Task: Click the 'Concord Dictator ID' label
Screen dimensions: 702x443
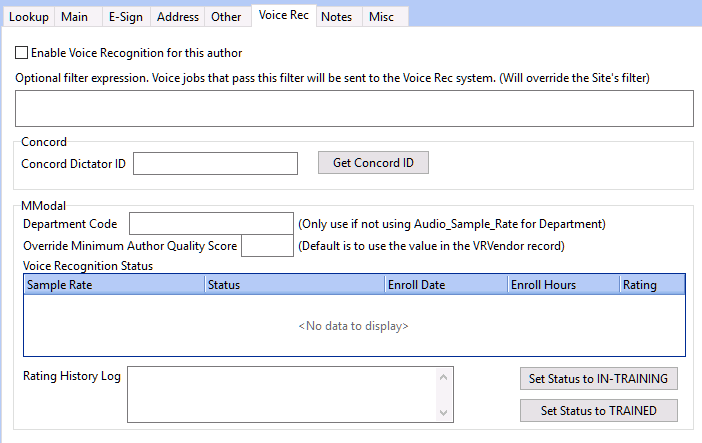Action: coord(73,164)
